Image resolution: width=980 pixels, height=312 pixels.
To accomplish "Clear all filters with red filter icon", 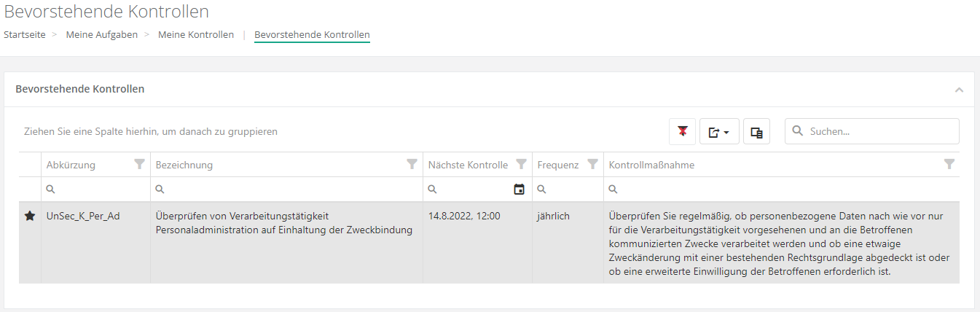I will (x=682, y=132).
